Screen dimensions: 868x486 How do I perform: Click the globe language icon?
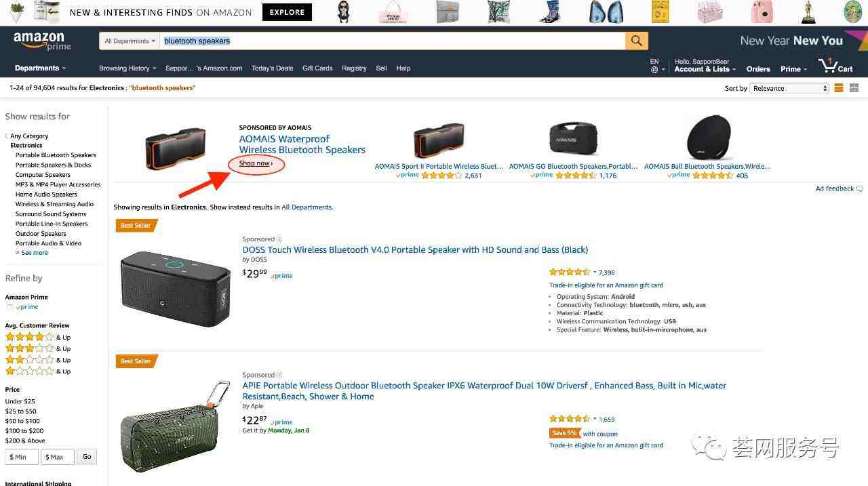[654, 69]
